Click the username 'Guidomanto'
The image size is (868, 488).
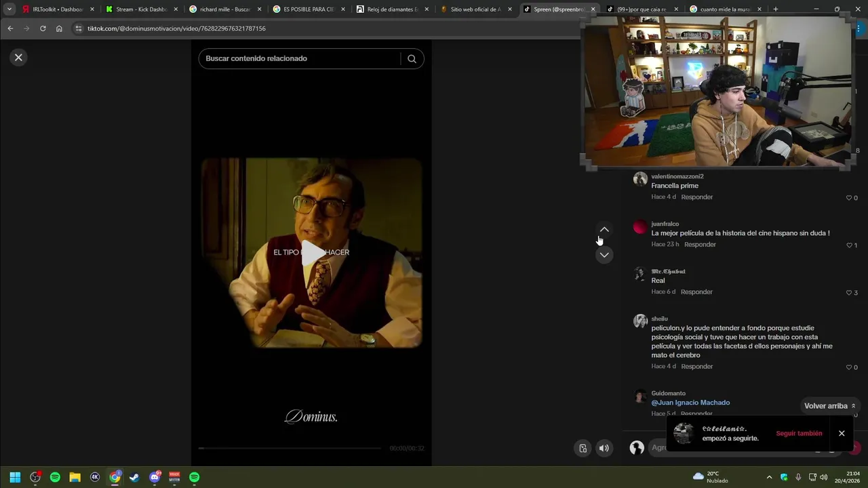pyautogui.click(x=668, y=393)
